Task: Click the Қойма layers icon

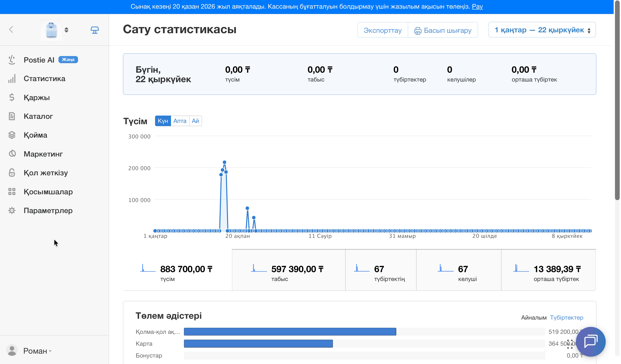Action: (12, 135)
